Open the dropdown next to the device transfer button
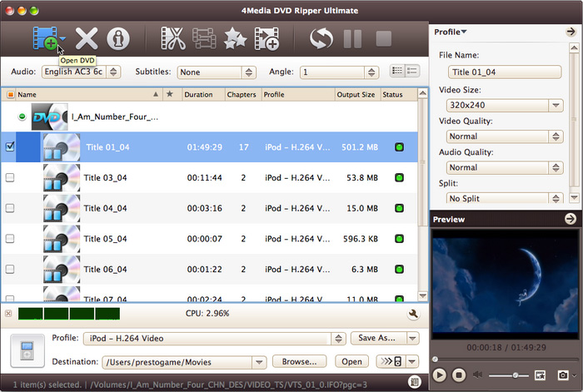 412,361
